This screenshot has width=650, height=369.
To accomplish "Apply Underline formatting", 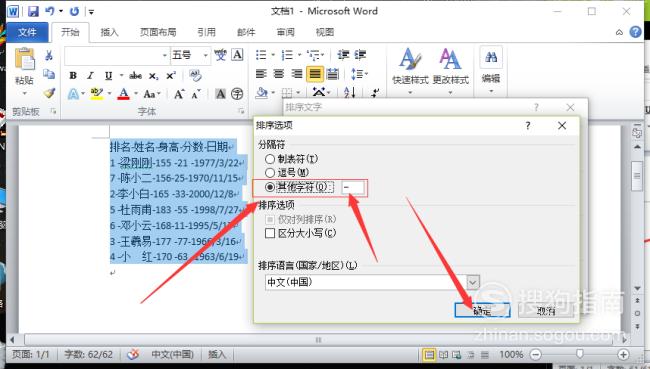I will 108,75.
